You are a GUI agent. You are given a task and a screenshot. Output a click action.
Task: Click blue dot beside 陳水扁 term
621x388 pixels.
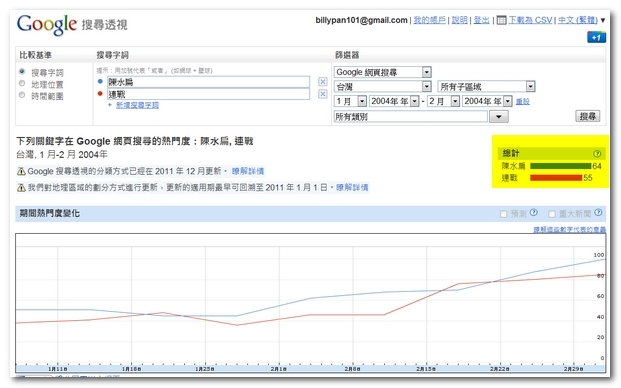pyautogui.click(x=100, y=81)
